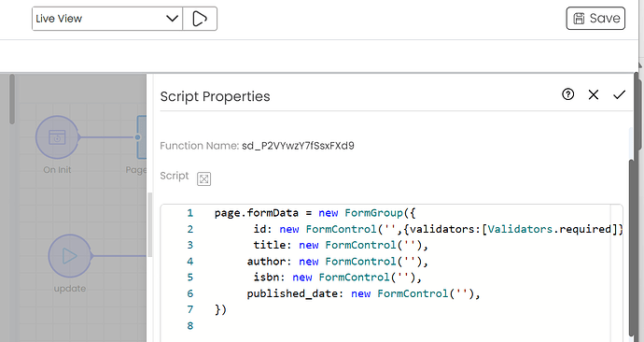The image size is (644, 342).
Task: Click the function name sd_P2VYwzY7fSsxFXd9
Action: pos(298,146)
